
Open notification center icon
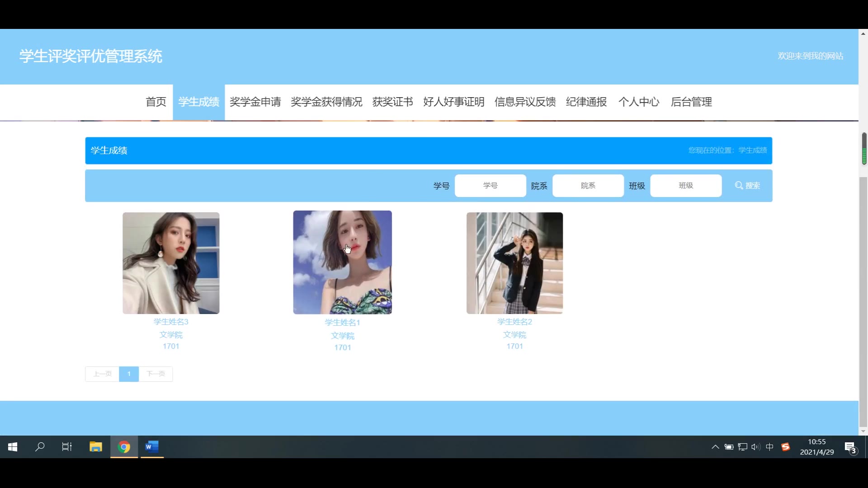click(x=850, y=447)
